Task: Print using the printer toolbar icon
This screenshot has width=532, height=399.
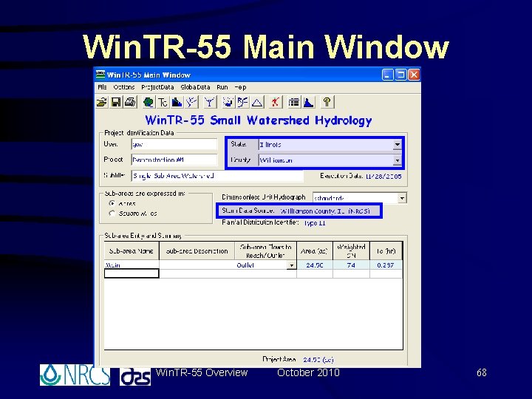Action: pos(130,102)
